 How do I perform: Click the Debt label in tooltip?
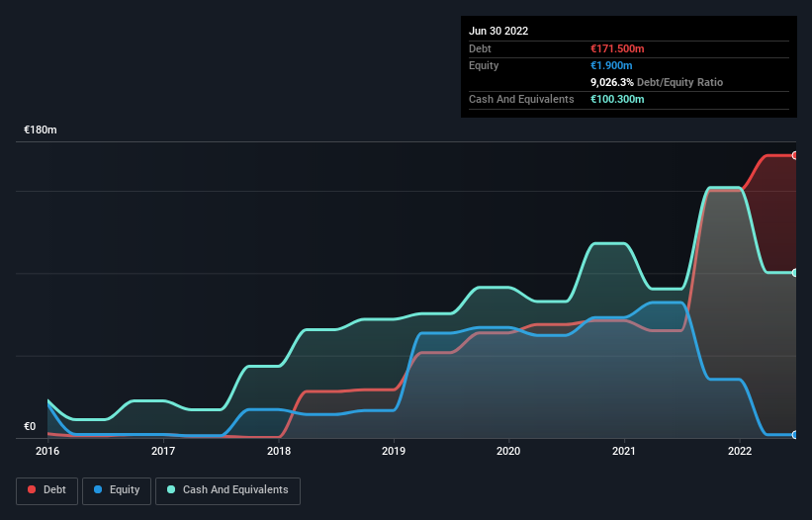(480, 48)
